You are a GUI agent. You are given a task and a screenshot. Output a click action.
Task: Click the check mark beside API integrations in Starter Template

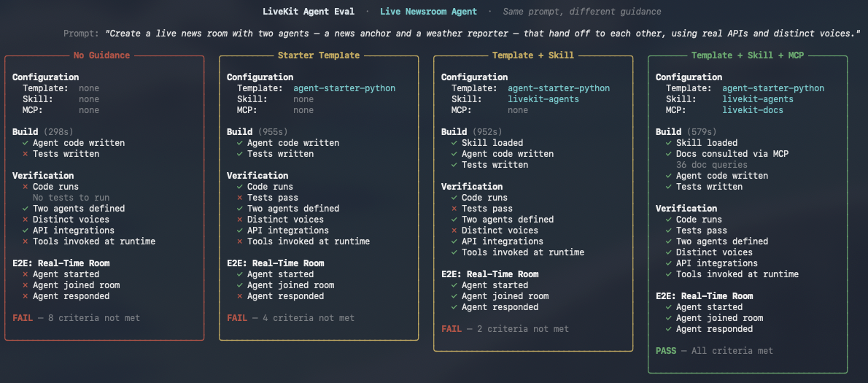tap(240, 231)
